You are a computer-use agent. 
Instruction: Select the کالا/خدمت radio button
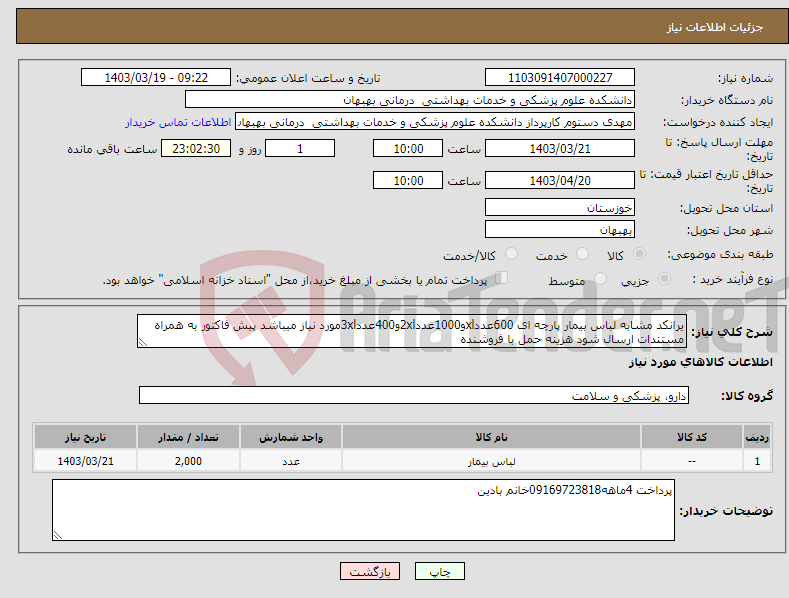click(511, 254)
